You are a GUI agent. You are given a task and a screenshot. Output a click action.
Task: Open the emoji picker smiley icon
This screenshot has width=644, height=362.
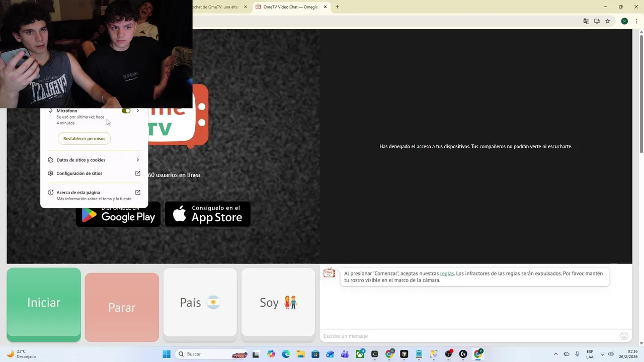624,336
